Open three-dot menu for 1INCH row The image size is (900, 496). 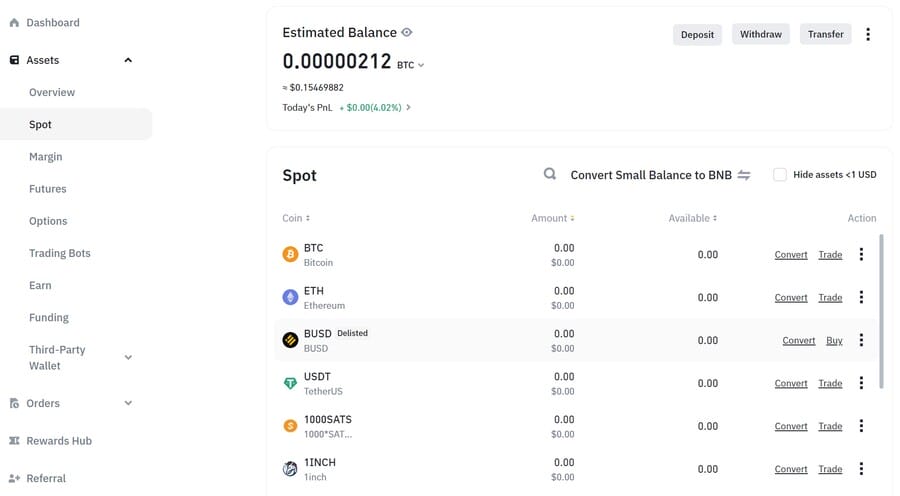(861, 469)
